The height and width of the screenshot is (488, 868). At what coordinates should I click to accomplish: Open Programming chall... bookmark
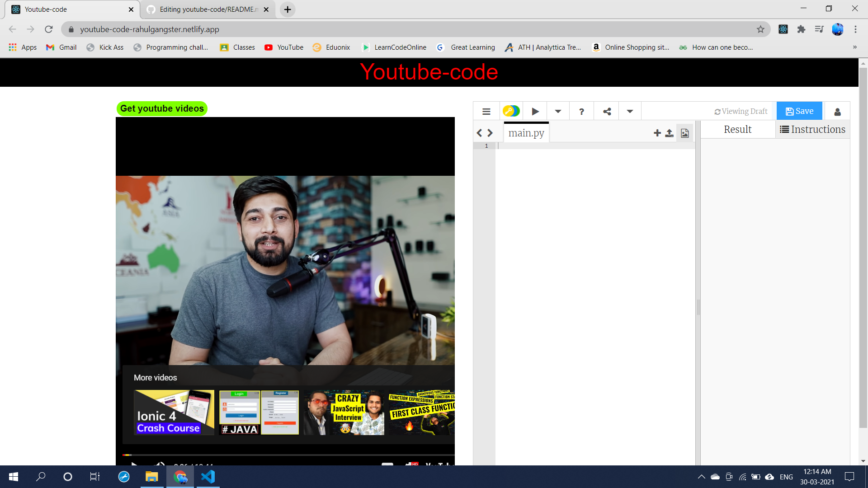171,47
